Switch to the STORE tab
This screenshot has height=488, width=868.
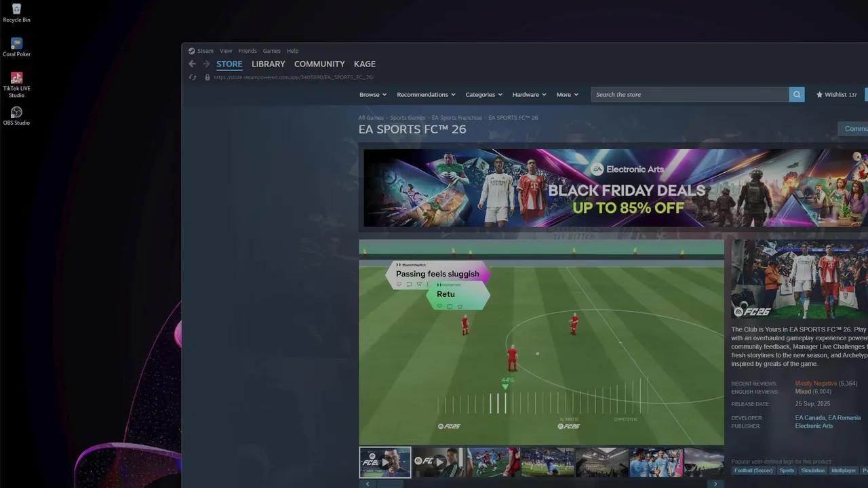229,64
